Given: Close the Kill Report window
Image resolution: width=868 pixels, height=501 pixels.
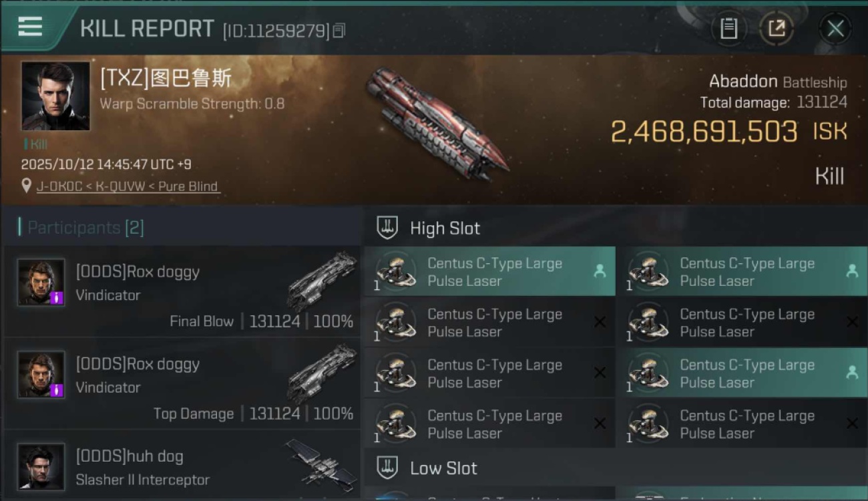Looking at the screenshot, I should [x=835, y=28].
